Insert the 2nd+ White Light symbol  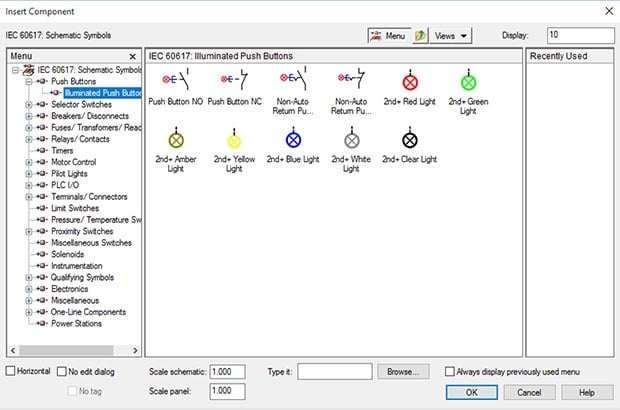click(x=351, y=149)
